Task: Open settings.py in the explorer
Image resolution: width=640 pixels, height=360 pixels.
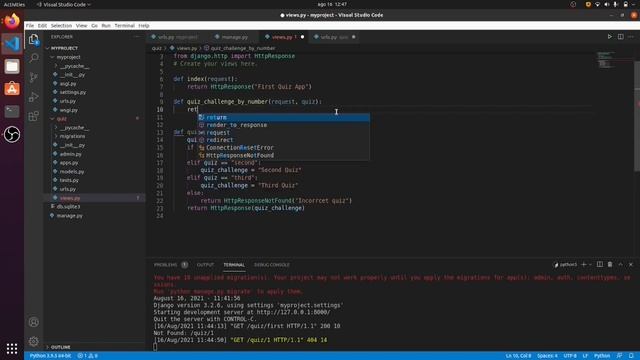Action: pos(73,92)
